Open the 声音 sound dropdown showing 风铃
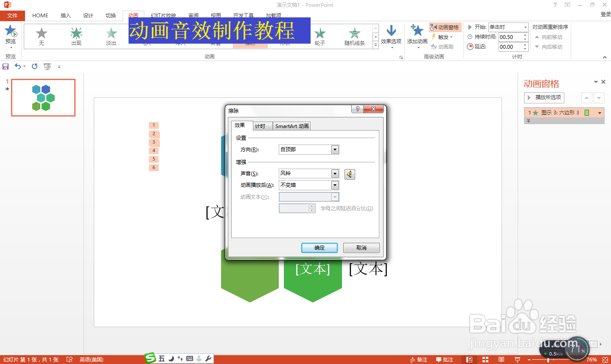 [335, 173]
